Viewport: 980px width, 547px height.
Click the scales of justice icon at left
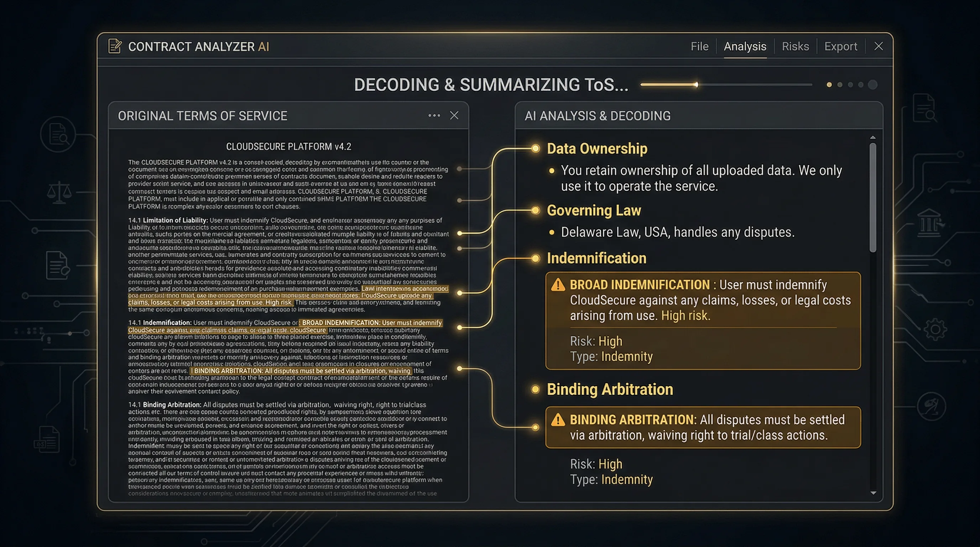[x=59, y=192]
